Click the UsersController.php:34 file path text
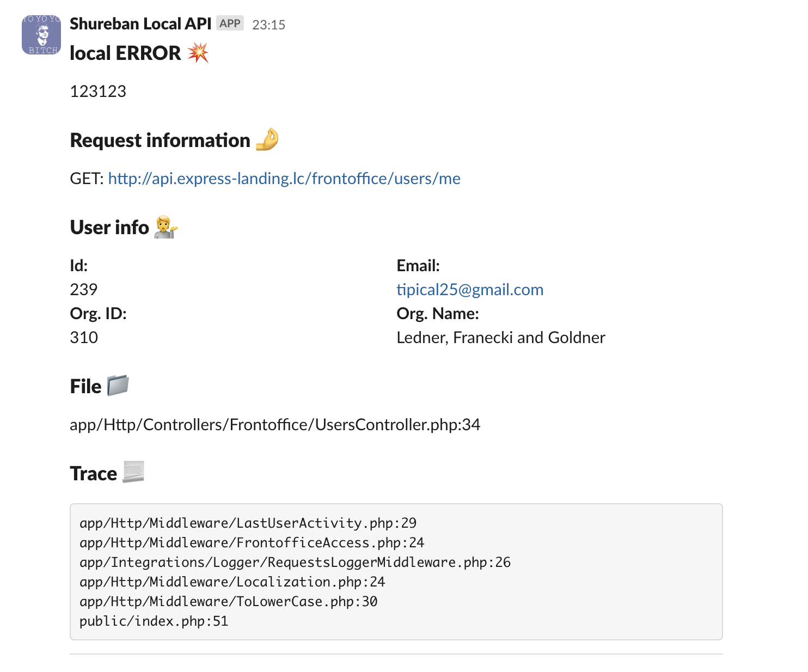The height and width of the screenshot is (672, 808). tap(275, 425)
